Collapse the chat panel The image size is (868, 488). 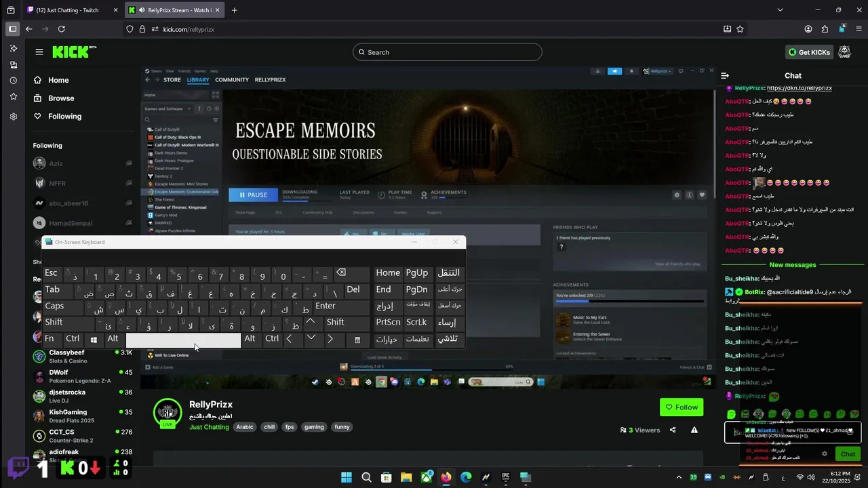(725, 76)
